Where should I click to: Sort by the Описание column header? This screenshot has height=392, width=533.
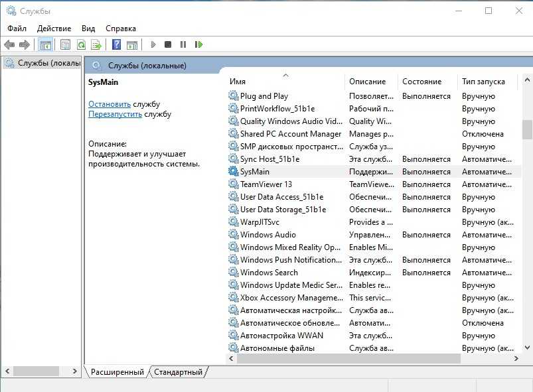click(371, 82)
